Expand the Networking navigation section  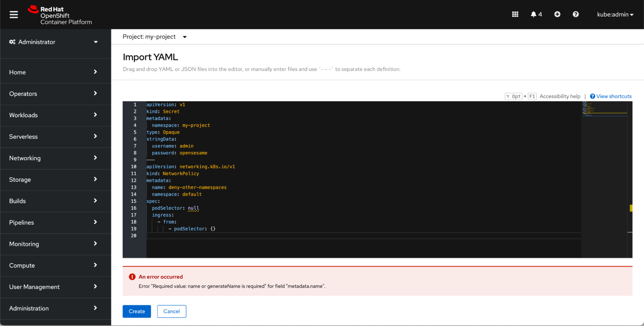tap(55, 158)
